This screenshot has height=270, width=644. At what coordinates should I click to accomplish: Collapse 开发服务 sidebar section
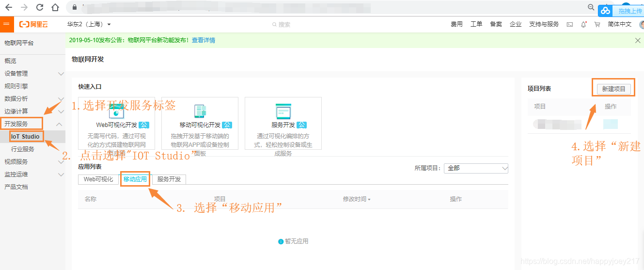click(32, 124)
